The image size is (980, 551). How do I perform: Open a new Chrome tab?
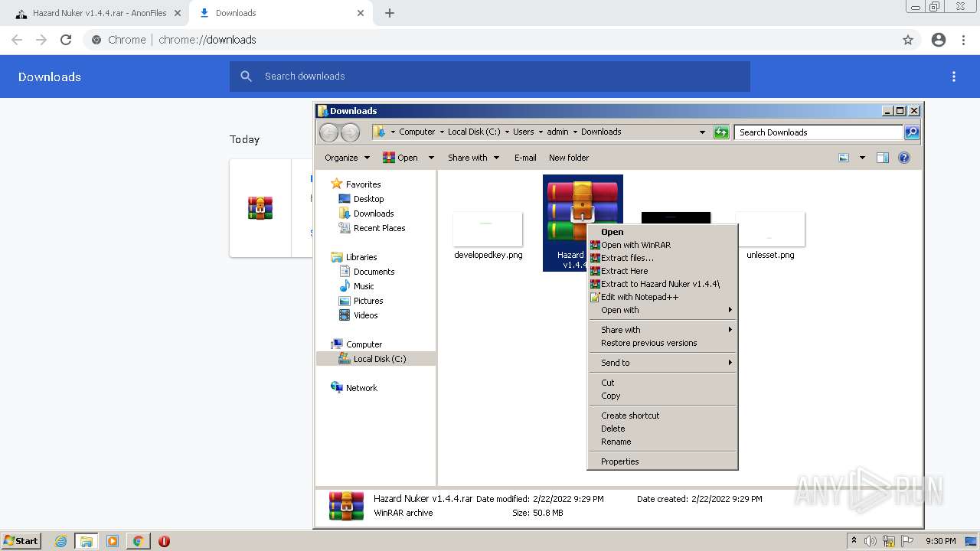pos(390,13)
